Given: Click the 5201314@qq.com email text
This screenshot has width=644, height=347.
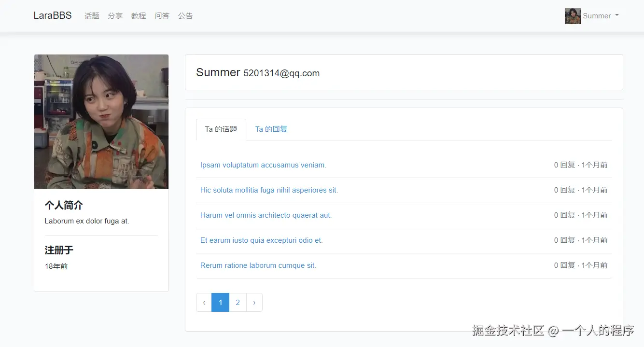Looking at the screenshot, I should (281, 73).
